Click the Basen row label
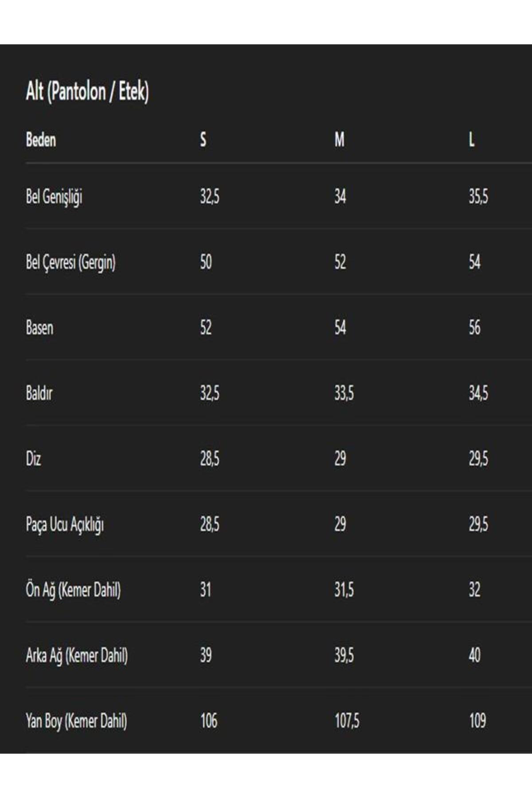The image size is (532, 798). [39, 328]
